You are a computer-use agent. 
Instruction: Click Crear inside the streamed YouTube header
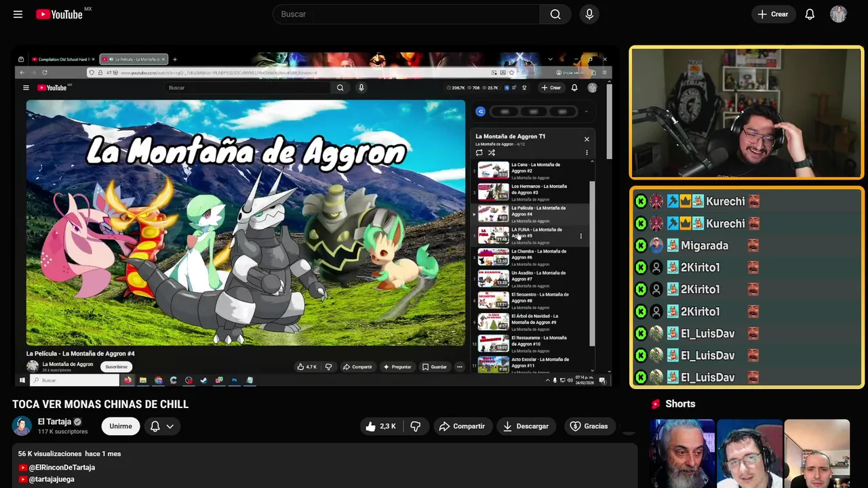[551, 87]
